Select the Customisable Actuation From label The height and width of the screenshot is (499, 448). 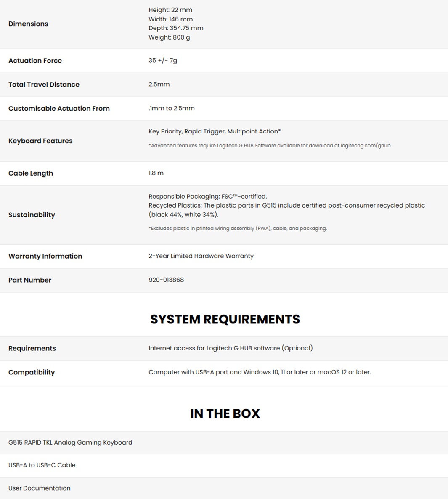coord(59,109)
